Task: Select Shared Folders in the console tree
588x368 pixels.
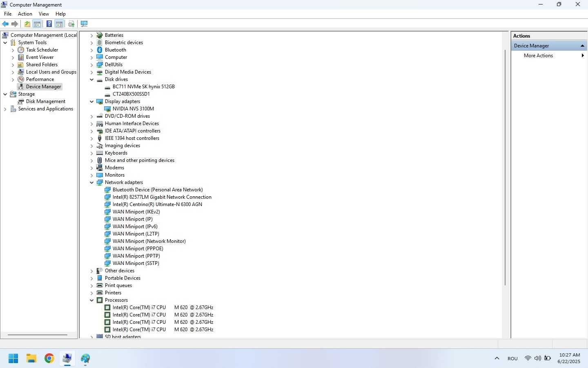Action: [x=42, y=65]
